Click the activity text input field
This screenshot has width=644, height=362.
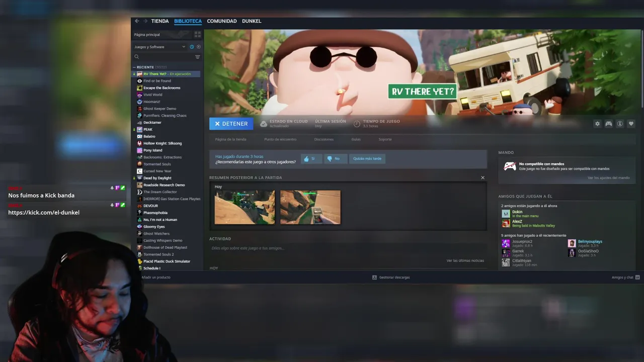(x=347, y=248)
